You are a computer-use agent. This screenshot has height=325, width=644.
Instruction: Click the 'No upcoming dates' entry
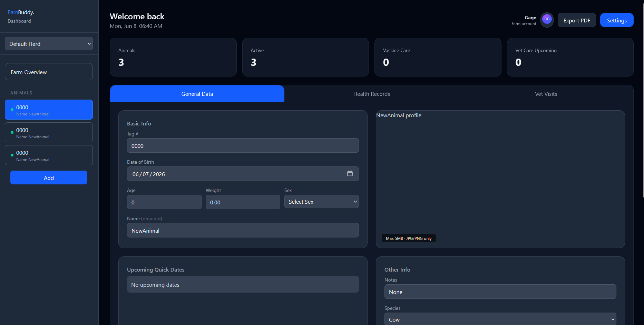(243, 284)
